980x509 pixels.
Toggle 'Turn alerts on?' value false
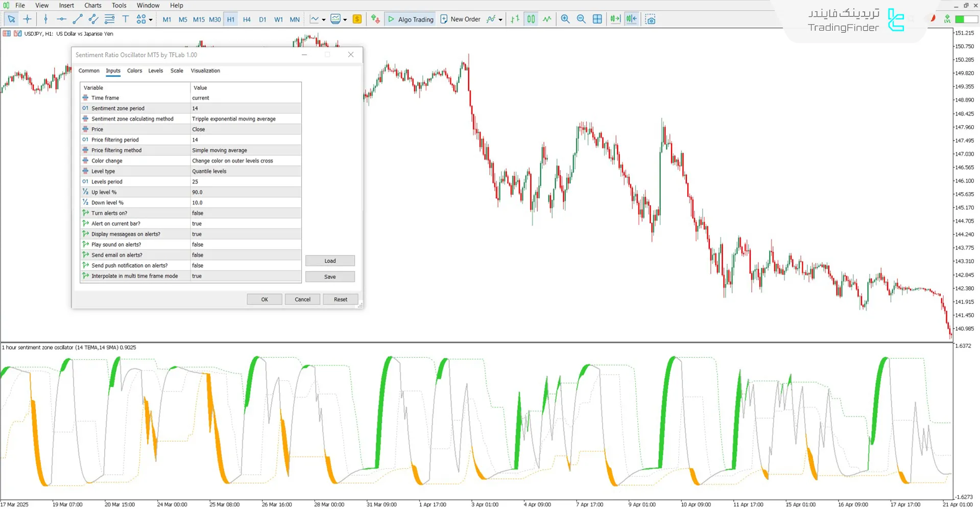(x=245, y=213)
